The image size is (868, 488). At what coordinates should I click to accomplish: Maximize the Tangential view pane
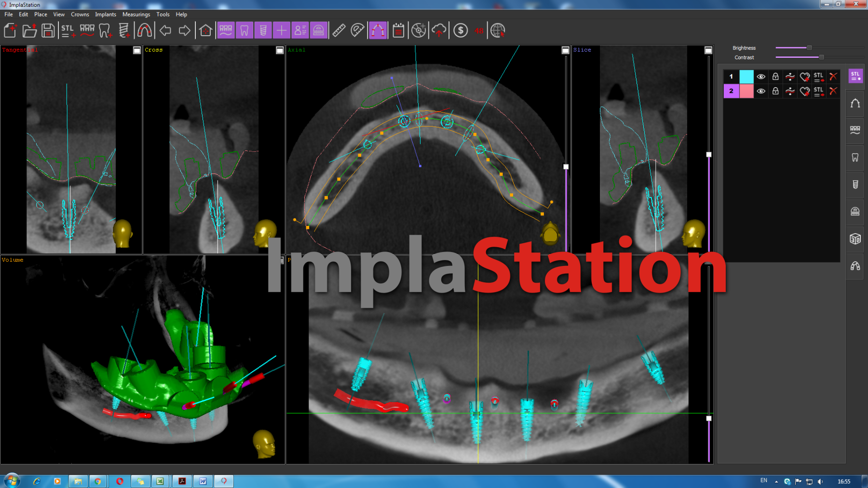pos(137,50)
